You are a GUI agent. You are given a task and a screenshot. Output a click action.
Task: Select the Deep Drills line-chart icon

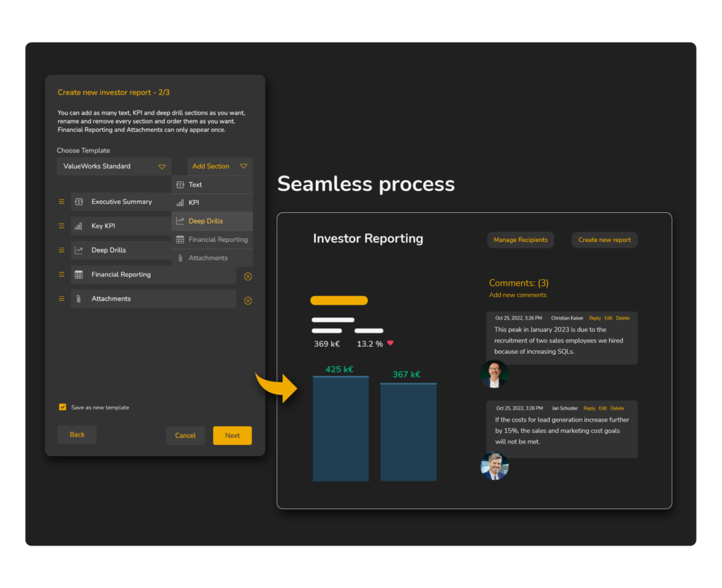click(x=80, y=250)
